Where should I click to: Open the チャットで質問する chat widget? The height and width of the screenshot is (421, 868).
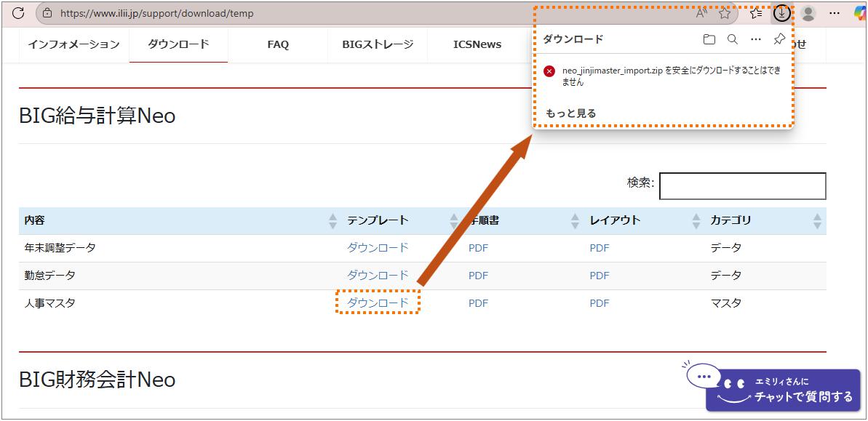click(x=782, y=390)
